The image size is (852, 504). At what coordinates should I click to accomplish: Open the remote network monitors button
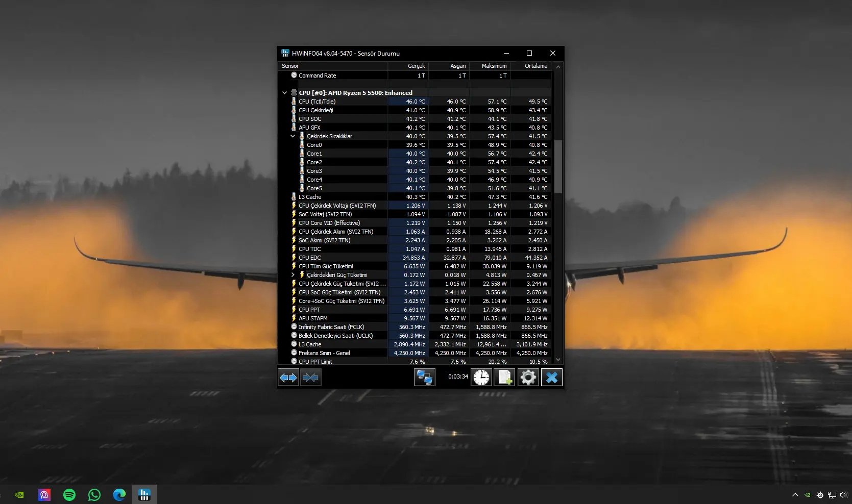point(424,377)
